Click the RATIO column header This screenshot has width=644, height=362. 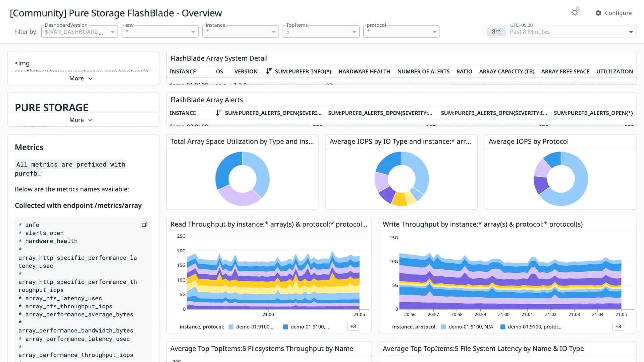pyautogui.click(x=464, y=71)
